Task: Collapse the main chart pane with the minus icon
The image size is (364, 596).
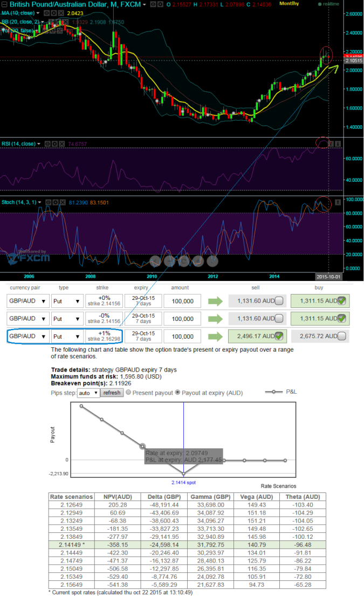Action: (4, 4)
